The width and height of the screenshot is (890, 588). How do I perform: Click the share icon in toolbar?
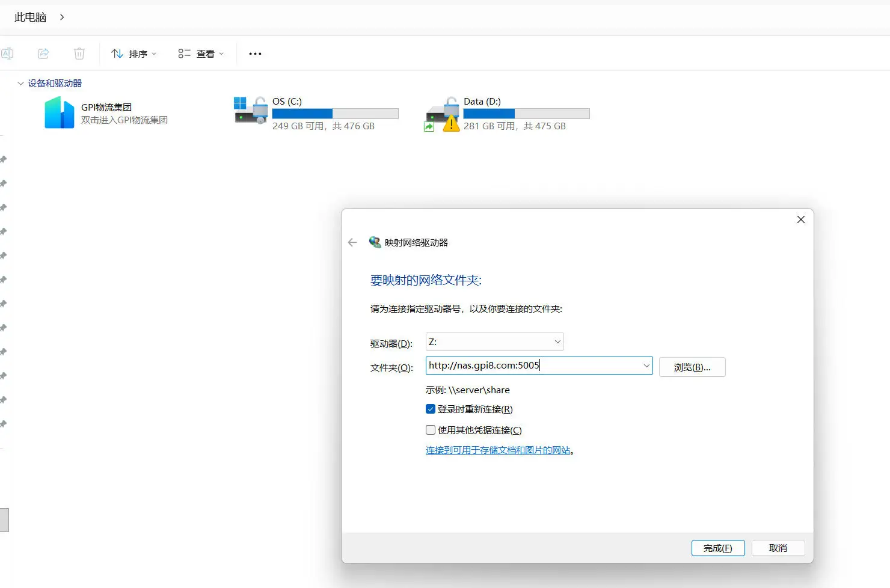43,54
